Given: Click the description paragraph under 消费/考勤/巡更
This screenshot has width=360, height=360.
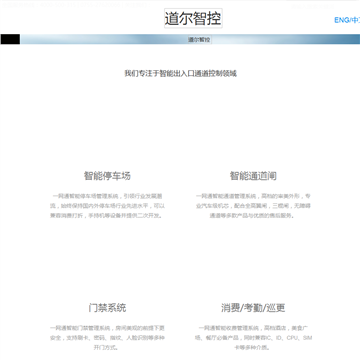Looking at the screenshot, I should tap(253, 338).
